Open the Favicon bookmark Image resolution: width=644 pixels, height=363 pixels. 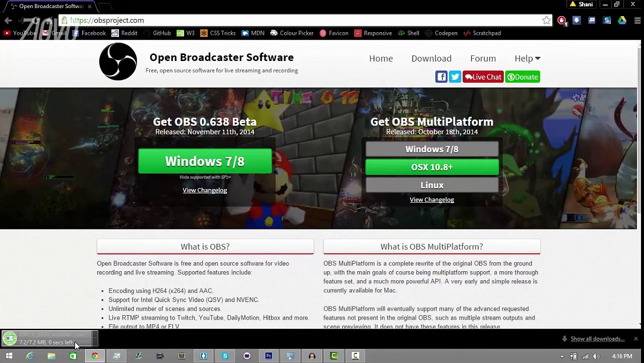point(334,33)
